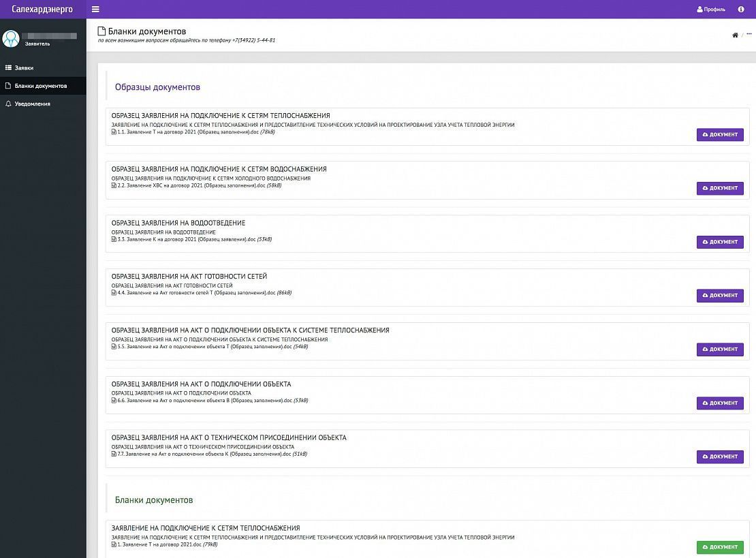
Task: Open the Профиль user menu
Action: [x=711, y=10]
